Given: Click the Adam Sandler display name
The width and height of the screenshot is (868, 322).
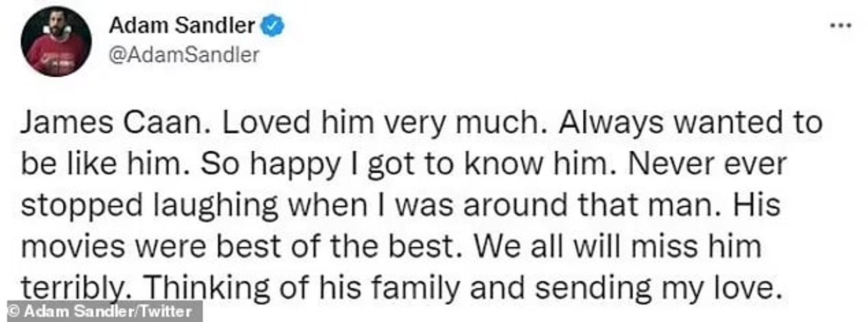Looking at the screenshot, I should tap(182, 25).
